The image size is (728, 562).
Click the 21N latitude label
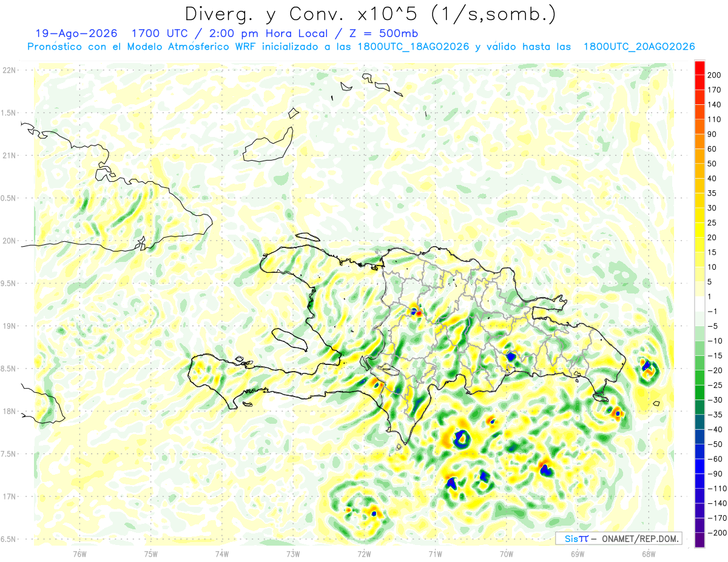tap(10, 155)
